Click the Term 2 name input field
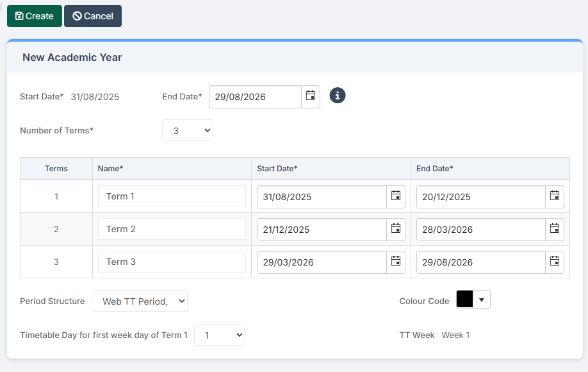Screen dimensions: 588x372 click(x=172, y=229)
